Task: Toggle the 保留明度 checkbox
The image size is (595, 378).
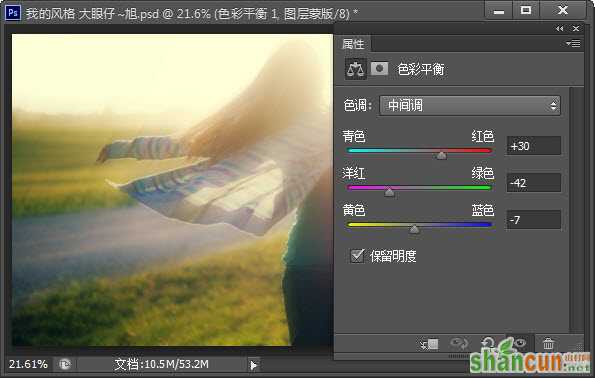Action: pyautogui.click(x=357, y=256)
